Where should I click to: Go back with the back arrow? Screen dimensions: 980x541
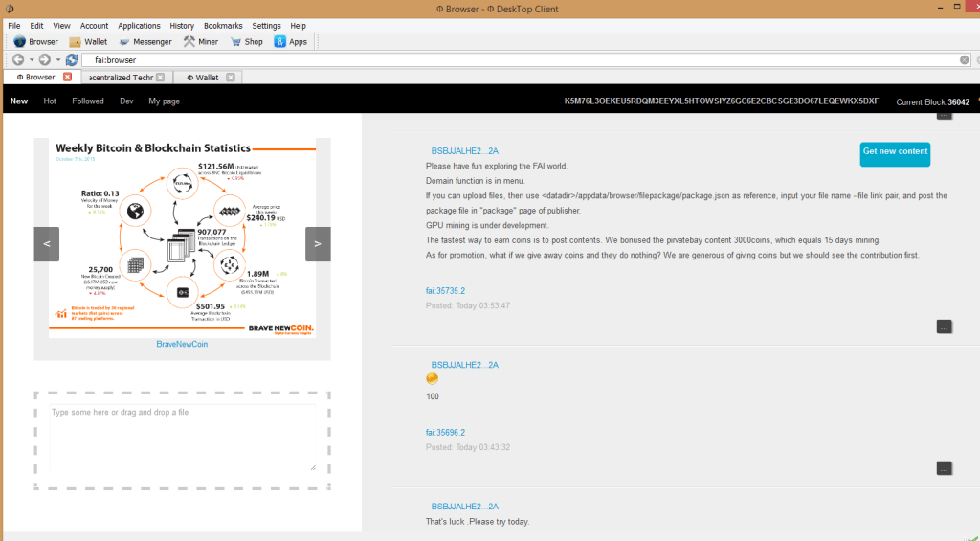click(x=18, y=59)
